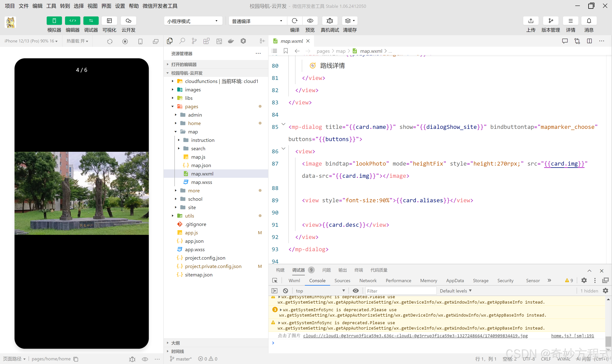Viewport: 612px width, 364px height.
Task: Click the cloud:// image URL link
Action: pos(415,336)
